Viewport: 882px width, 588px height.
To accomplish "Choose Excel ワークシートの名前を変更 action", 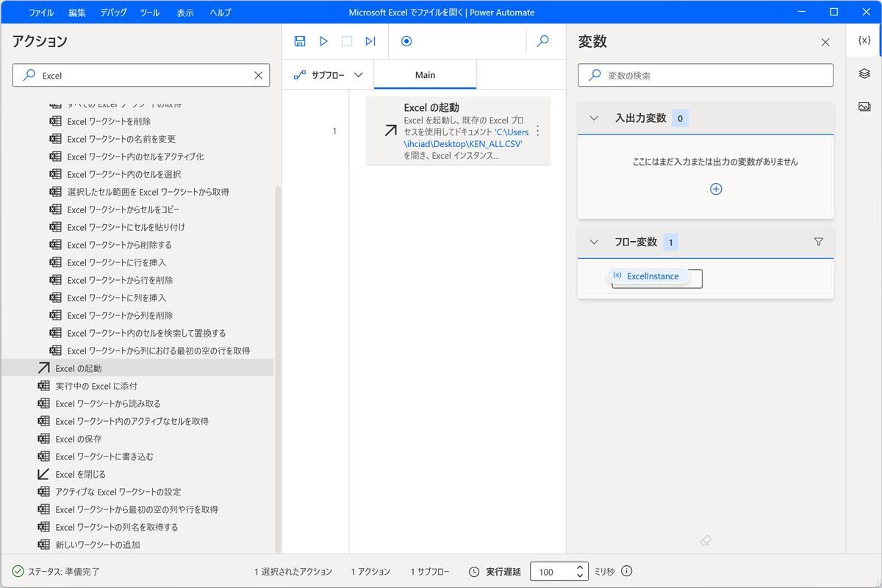I will [121, 139].
